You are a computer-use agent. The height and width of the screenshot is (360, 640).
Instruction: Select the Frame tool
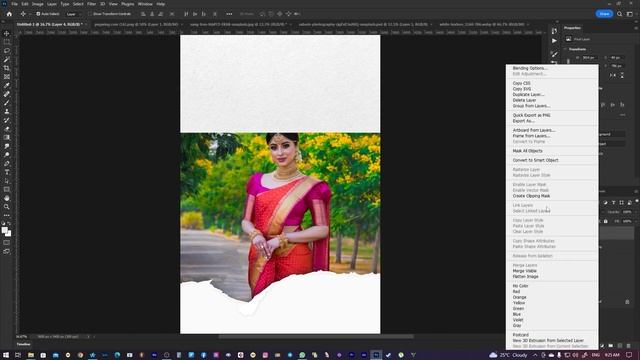pyautogui.click(x=7, y=77)
